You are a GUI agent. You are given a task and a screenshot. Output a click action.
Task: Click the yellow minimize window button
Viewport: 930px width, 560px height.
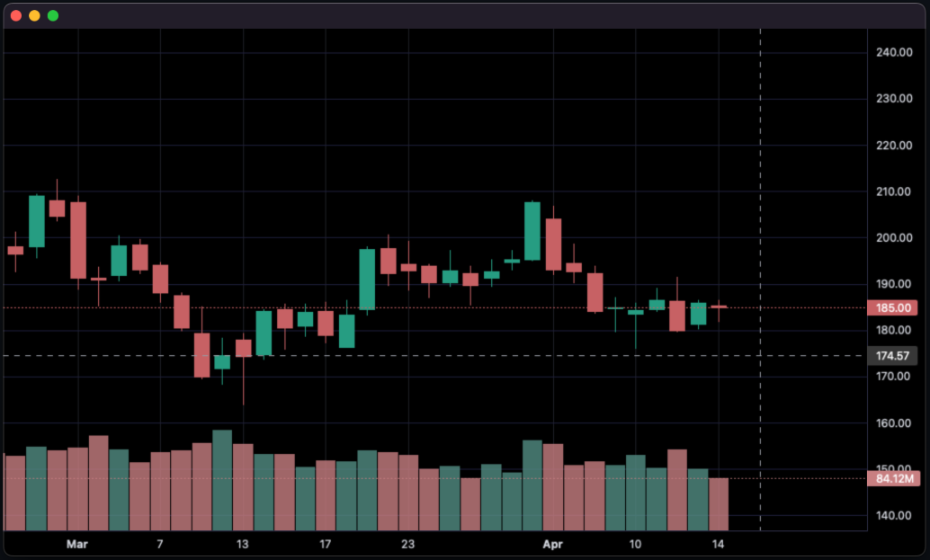coord(34,15)
